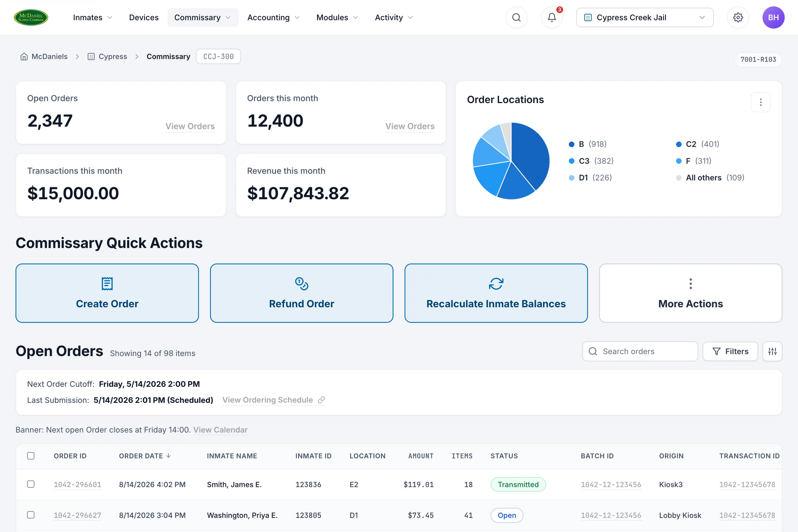
Task: Click the funnel icon in Filters button
Action: click(x=716, y=351)
